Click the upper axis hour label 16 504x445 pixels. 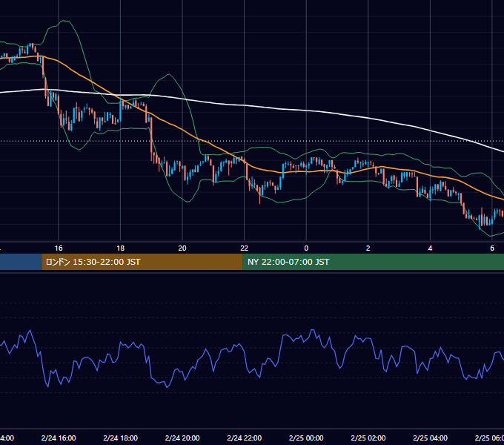point(59,248)
